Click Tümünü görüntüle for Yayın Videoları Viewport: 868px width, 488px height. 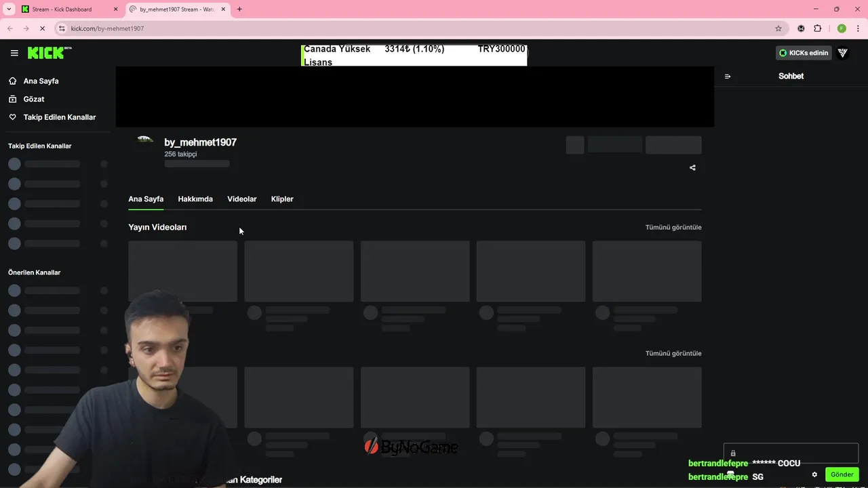[x=673, y=227]
